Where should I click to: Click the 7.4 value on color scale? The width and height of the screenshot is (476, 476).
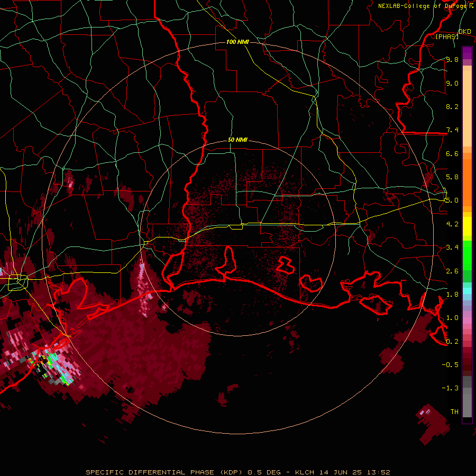tap(452, 130)
